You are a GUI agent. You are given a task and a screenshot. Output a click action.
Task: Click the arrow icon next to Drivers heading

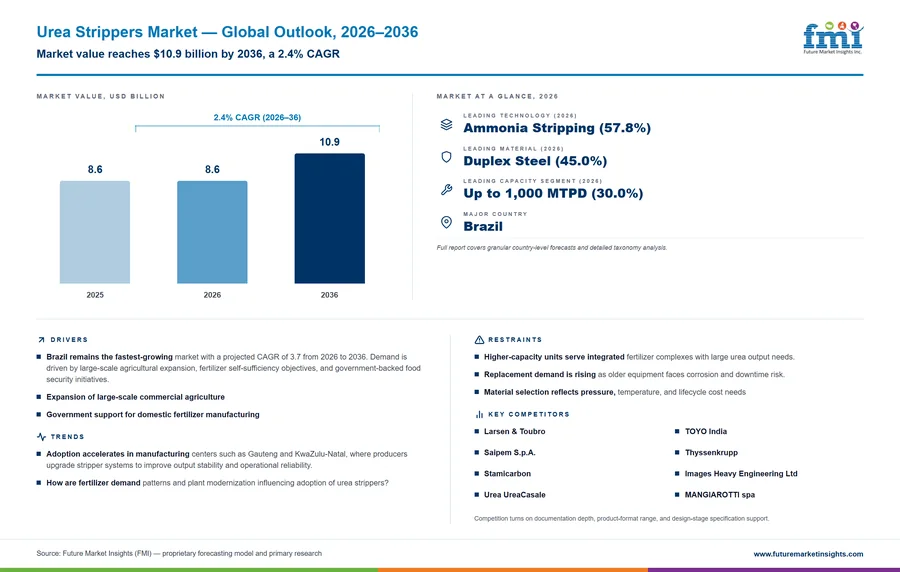pyautogui.click(x=41, y=340)
